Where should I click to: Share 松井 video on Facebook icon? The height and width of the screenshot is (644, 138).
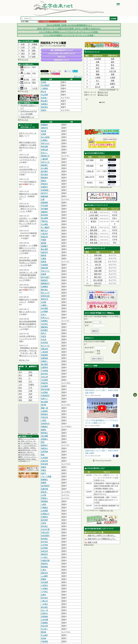(x=114, y=396)
